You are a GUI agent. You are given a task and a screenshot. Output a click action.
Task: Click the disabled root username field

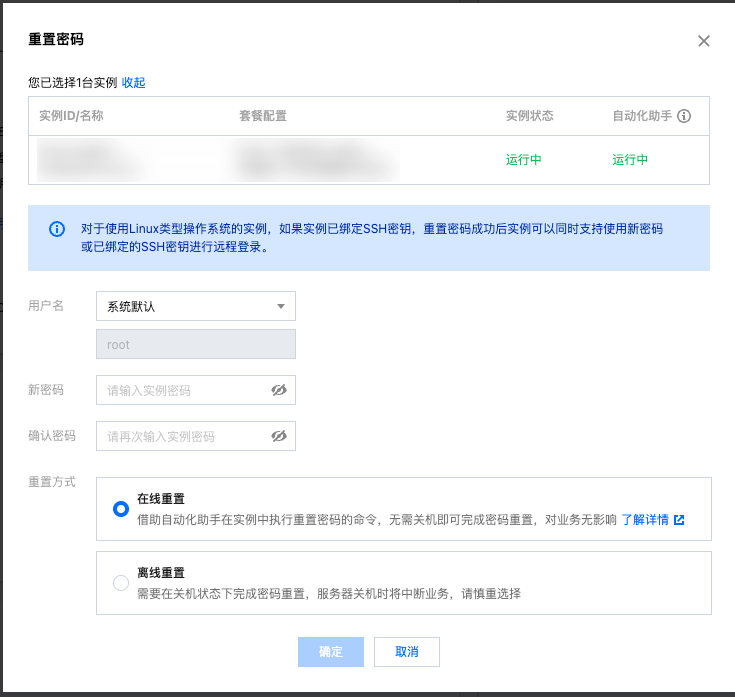196,344
